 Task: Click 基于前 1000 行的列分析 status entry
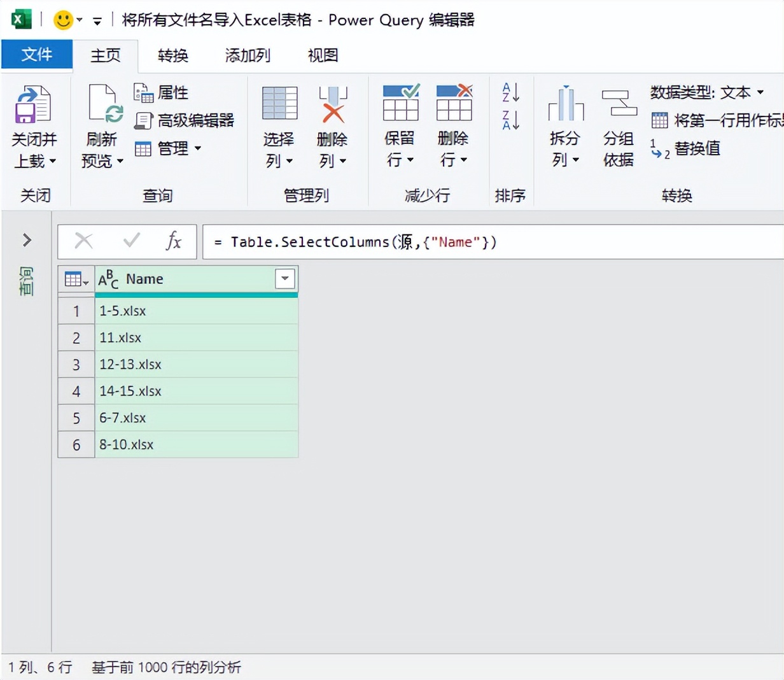click(166, 667)
